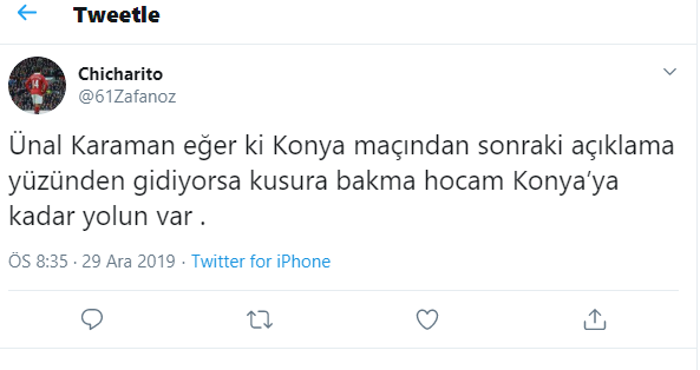The image size is (700, 370).
Task: Visit the @61Zafanoz handle
Action: (x=127, y=96)
